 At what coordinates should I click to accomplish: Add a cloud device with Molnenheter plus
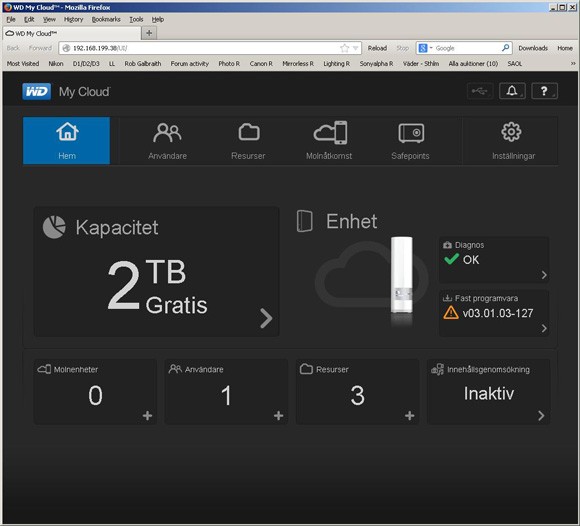pos(148,416)
